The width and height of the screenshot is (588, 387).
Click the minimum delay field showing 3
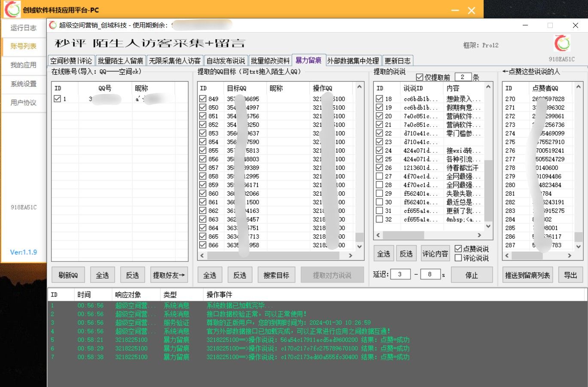(400, 274)
